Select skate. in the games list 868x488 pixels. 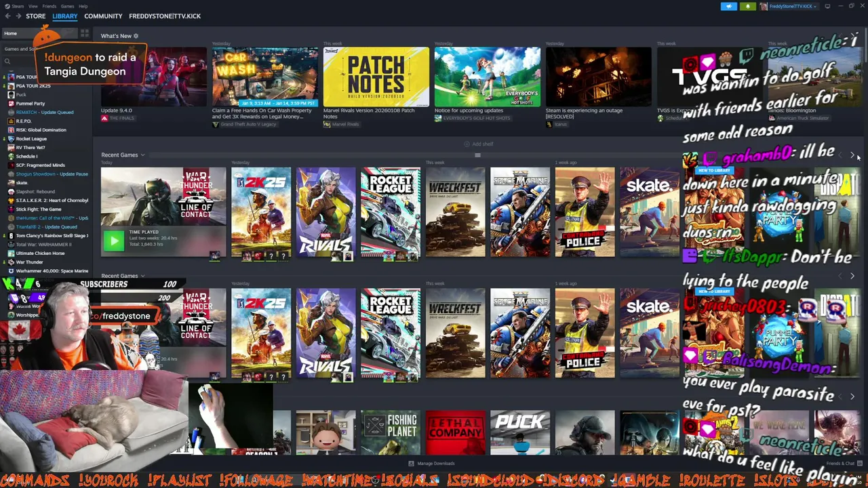pyautogui.click(x=22, y=182)
